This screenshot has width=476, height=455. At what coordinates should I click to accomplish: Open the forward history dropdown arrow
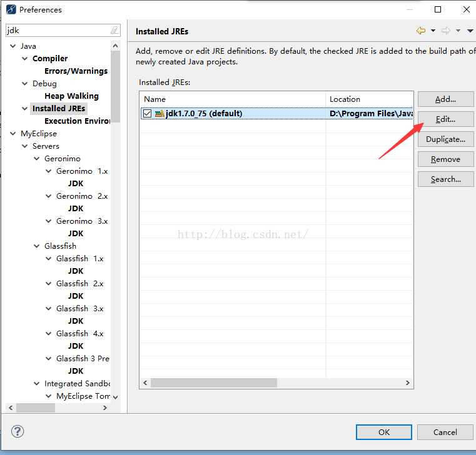pyautogui.click(x=458, y=31)
